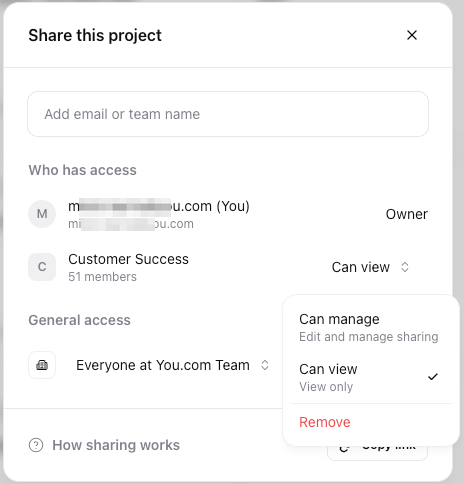This screenshot has height=484, width=464.
Task: Close the Share this project dialog
Action: click(x=412, y=35)
